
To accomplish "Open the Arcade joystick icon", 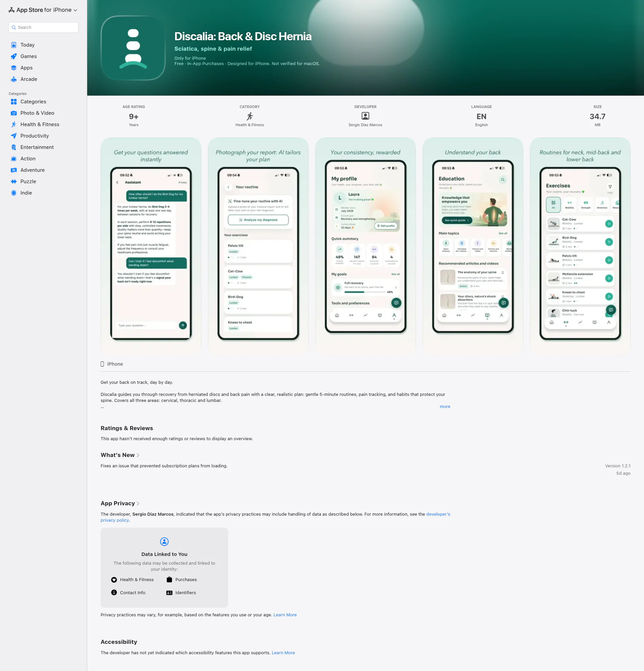I will click(14, 79).
